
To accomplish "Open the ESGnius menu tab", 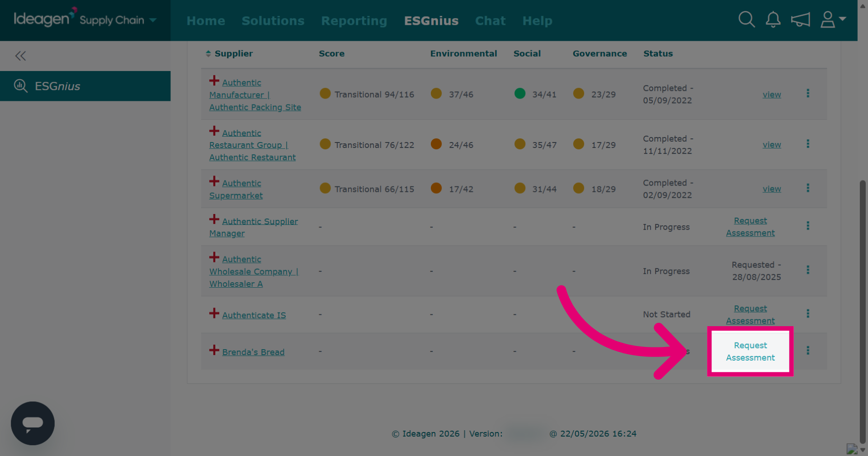I will point(431,21).
